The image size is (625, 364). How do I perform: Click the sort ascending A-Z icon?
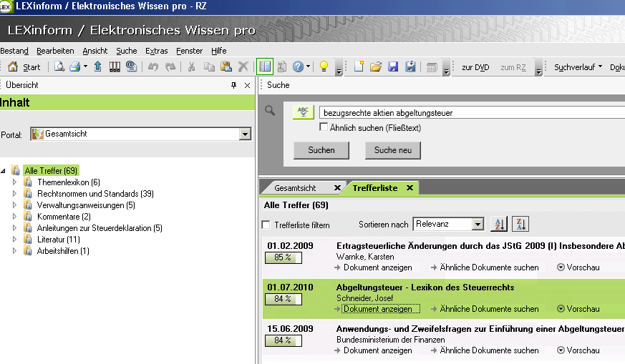point(499,224)
